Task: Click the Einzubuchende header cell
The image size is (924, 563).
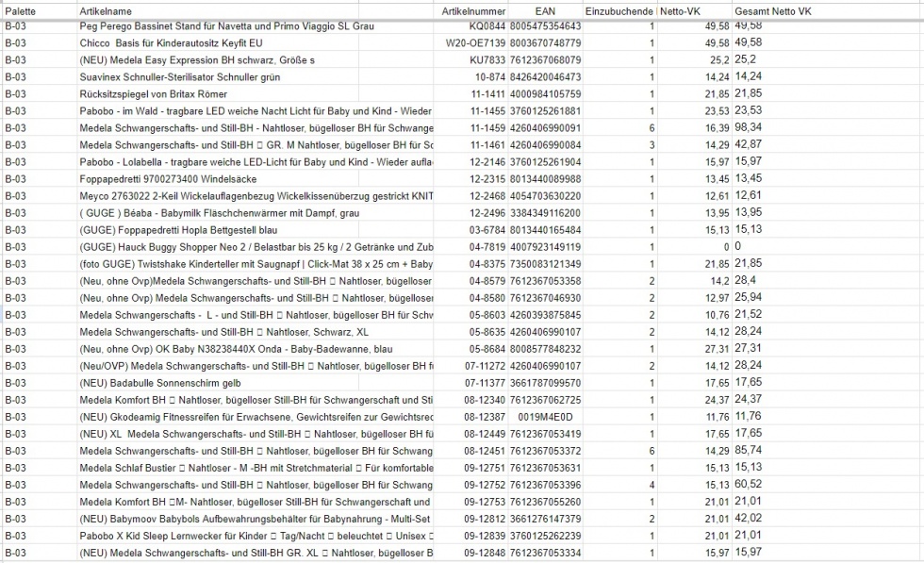Action: coord(619,11)
